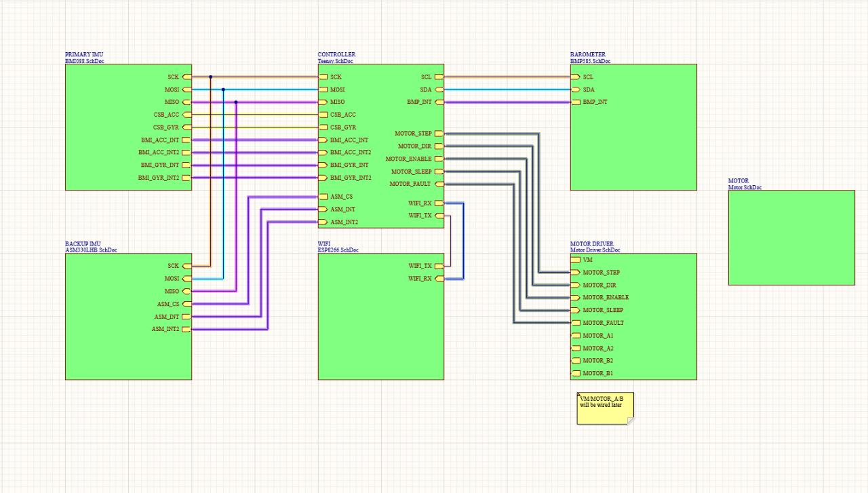The image size is (868, 493).
Task: Click SDA label on BAROMETER sheet
Action: pyautogui.click(x=589, y=90)
